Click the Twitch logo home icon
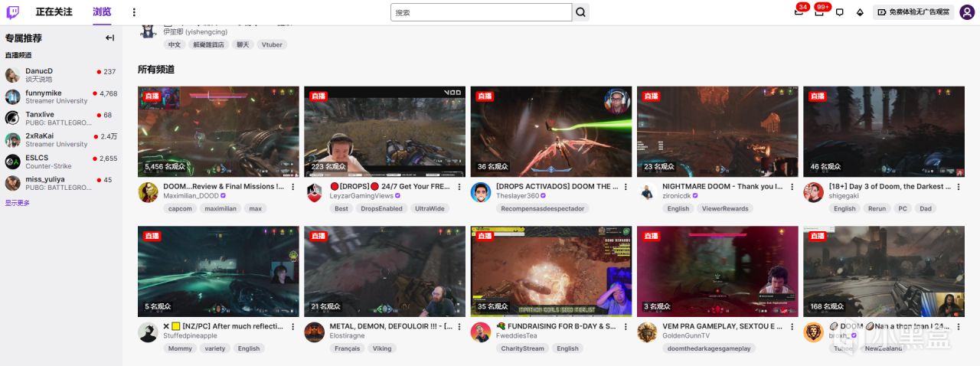Viewport: 980px width, 366px height. tap(13, 12)
